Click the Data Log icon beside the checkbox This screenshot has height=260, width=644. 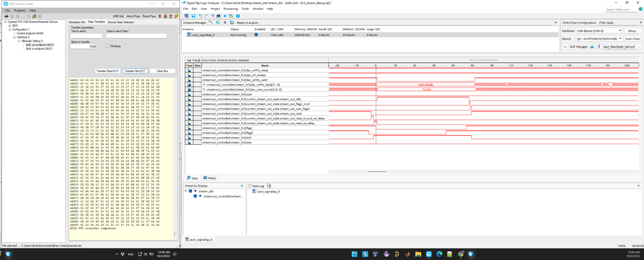(269, 186)
